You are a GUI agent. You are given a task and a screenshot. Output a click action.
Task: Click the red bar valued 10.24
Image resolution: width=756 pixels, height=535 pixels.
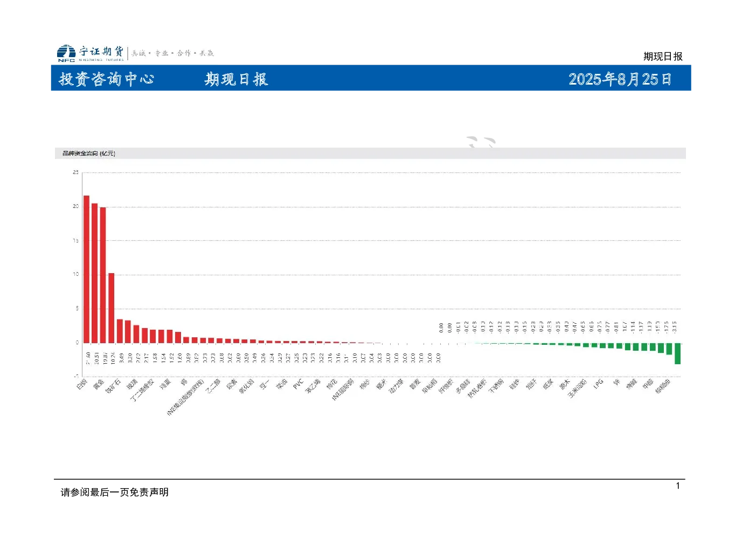(x=112, y=308)
